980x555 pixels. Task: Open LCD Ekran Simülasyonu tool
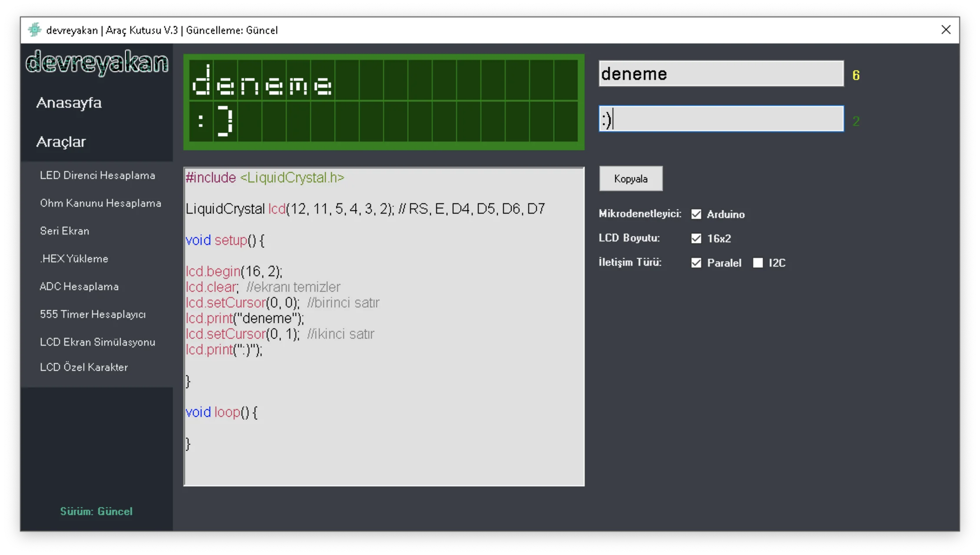(97, 342)
